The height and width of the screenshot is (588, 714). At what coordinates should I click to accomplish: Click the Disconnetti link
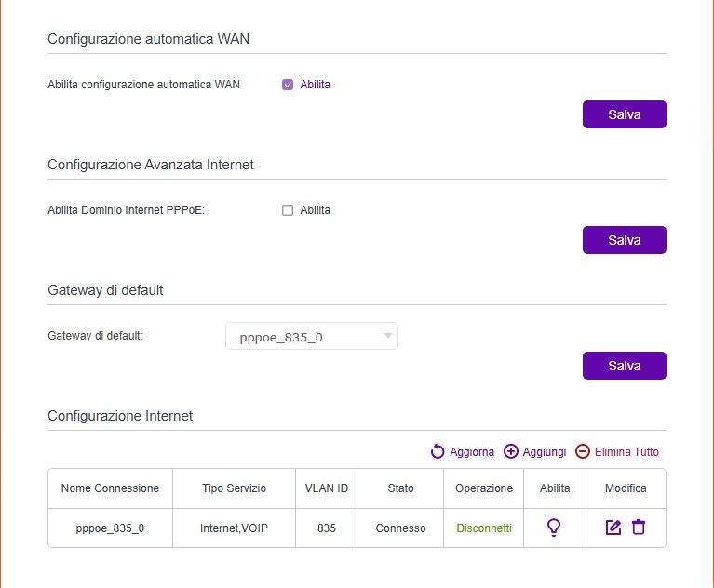pyautogui.click(x=484, y=528)
